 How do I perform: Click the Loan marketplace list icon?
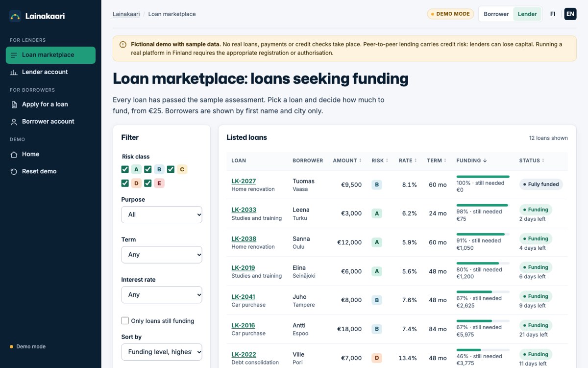tap(14, 55)
